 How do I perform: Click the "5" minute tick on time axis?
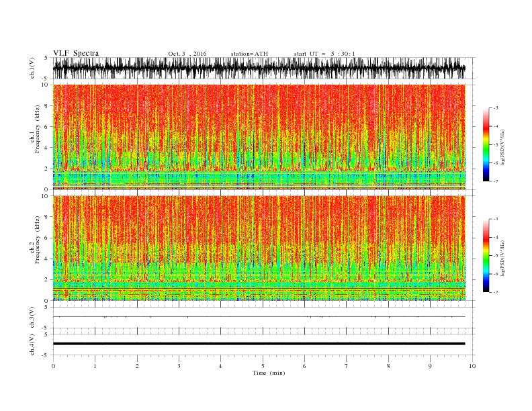click(x=263, y=366)
